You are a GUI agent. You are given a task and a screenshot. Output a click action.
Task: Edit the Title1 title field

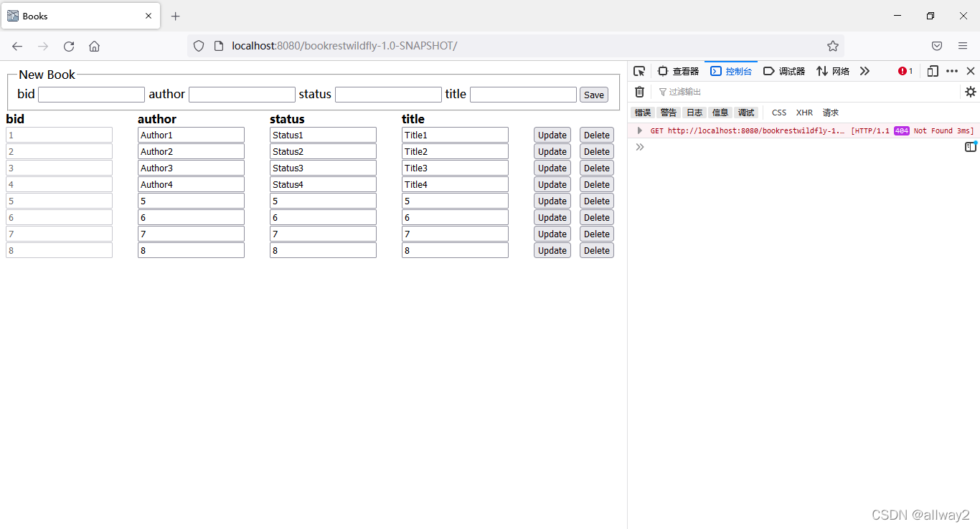coord(455,135)
